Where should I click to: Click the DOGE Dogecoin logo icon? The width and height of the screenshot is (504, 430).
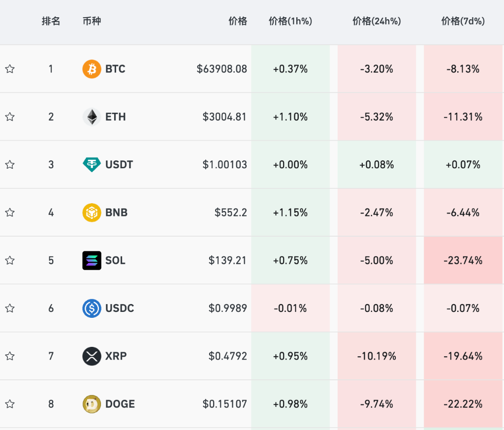pos(91,403)
